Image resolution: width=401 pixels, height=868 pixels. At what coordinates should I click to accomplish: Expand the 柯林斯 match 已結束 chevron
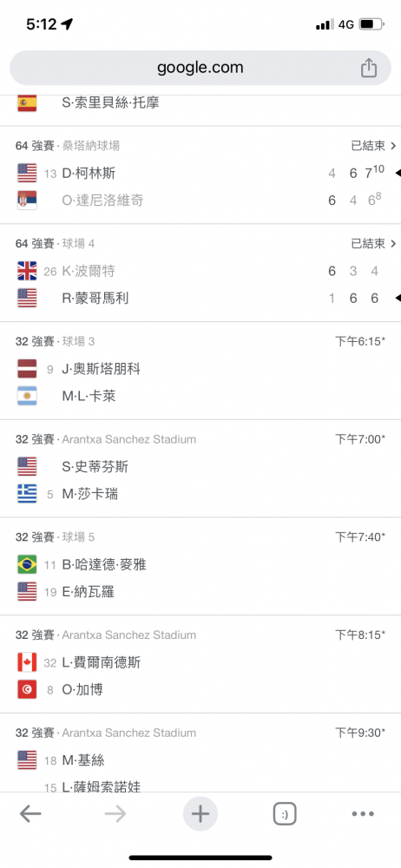pos(374,146)
